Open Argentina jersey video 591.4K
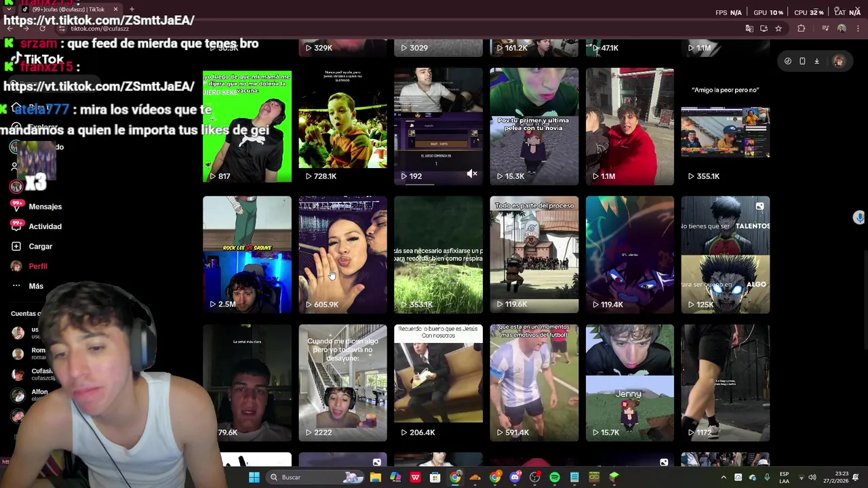Viewport: 868px width, 488px height. click(x=534, y=383)
